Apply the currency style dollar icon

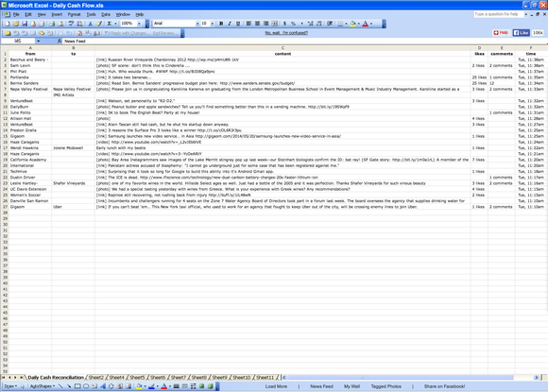pyautogui.click(x=284, y=24)
